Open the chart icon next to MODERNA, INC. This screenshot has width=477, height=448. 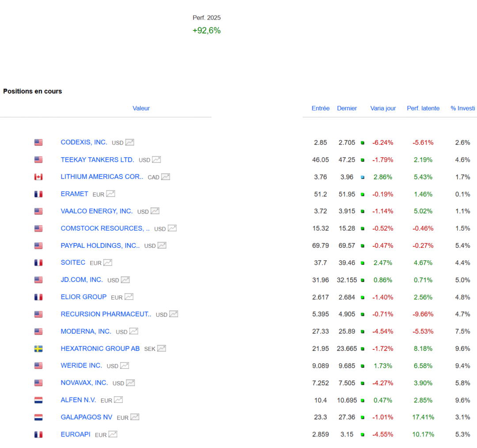(x=133, y=331)
